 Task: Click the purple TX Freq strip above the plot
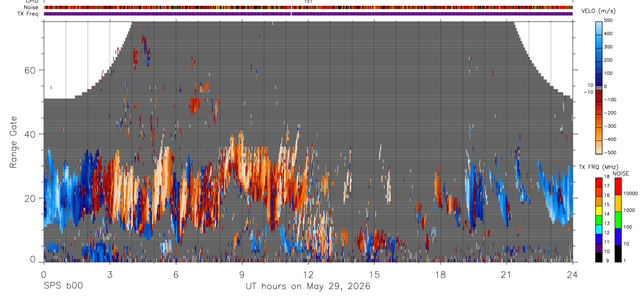(308, 14)
